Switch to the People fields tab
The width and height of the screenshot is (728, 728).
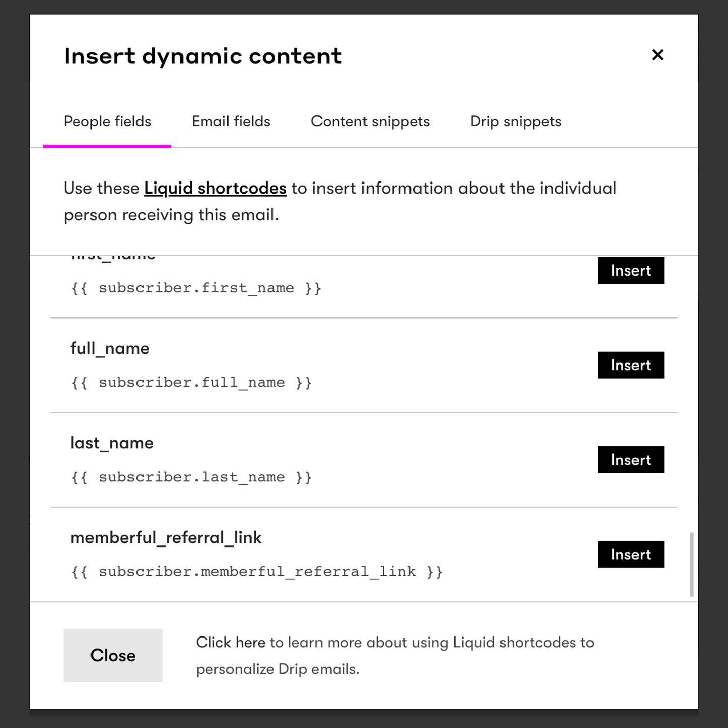(107, 121)
